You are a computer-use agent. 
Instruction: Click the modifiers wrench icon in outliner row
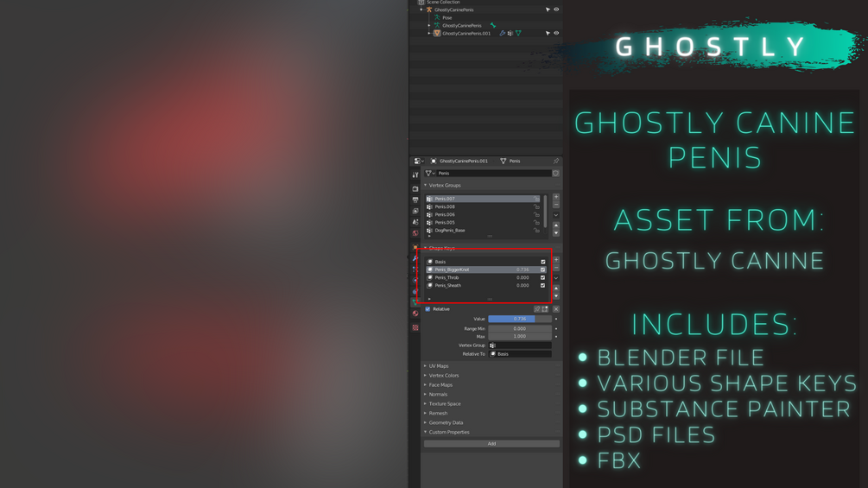pyautogui.click(x=502, y=33)
